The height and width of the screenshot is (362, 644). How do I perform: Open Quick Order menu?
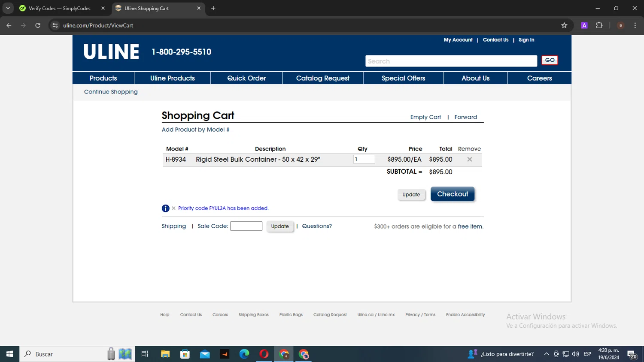(246, 78)
